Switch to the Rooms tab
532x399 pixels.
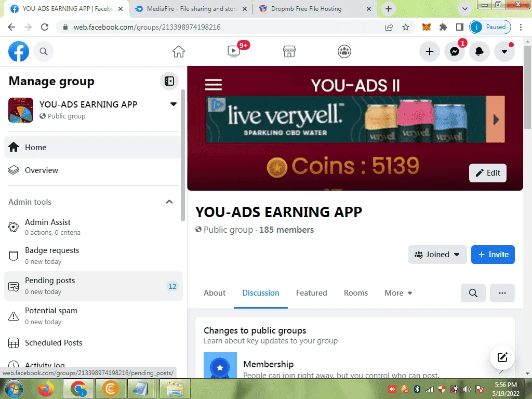(355, 293)
